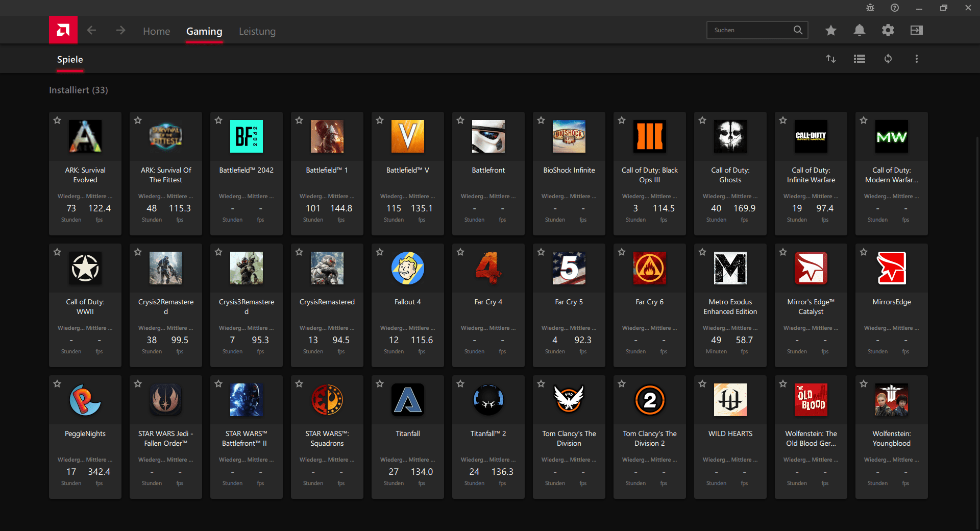Star Call of Duty: Ghosts as favorite
980x531 pixels.
702,120
